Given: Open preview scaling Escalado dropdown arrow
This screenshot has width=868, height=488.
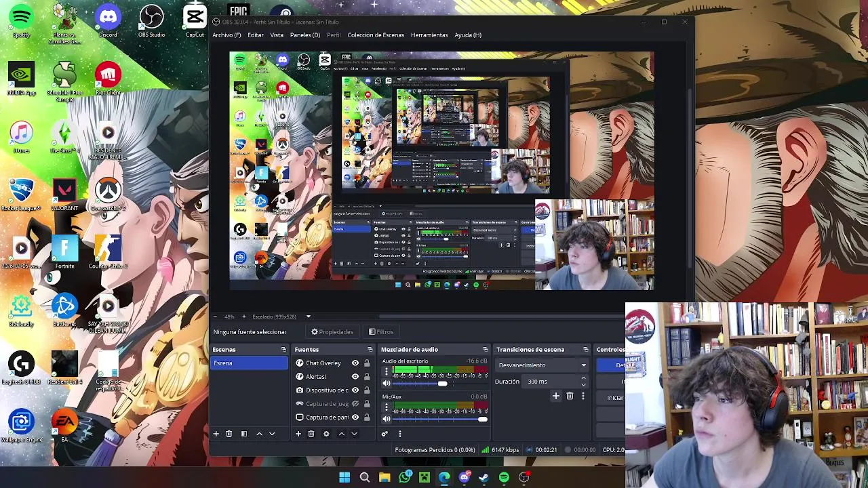Looking at the screenshot, I should (308, 317).
